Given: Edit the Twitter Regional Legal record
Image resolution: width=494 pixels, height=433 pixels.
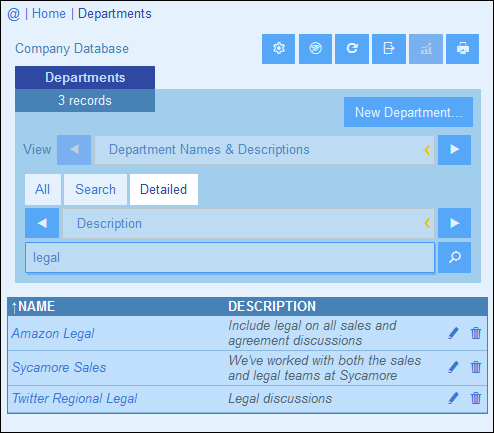Looking at the screenshot, I should [453, 398].
